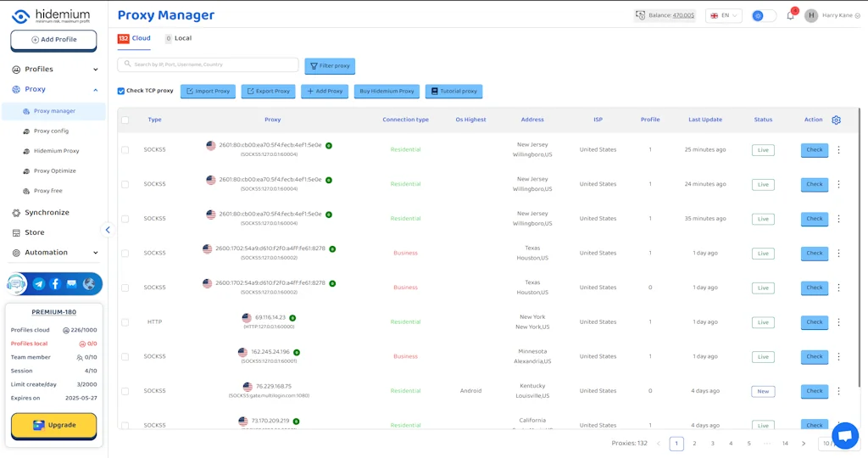This screenshot has height=458, width=868.
Task: Select checkbox for 35 minutes ago row
Action: point(125,219)
